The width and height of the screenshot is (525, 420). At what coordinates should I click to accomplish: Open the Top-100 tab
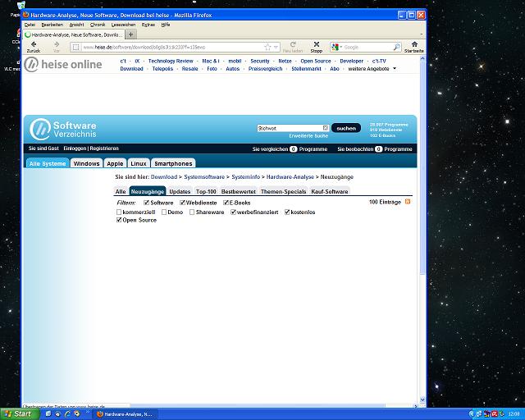click(x=206, y=192)
